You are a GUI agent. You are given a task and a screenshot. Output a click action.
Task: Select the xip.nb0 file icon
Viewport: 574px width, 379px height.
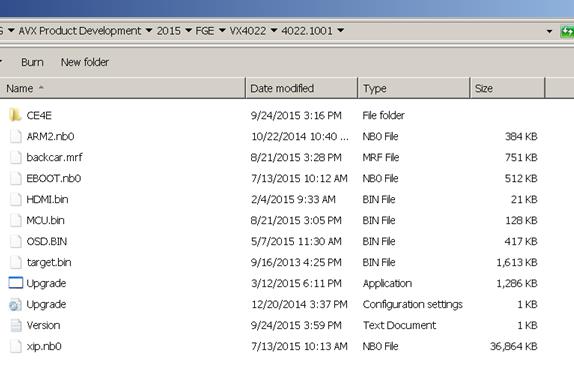(x=15, y=346)
